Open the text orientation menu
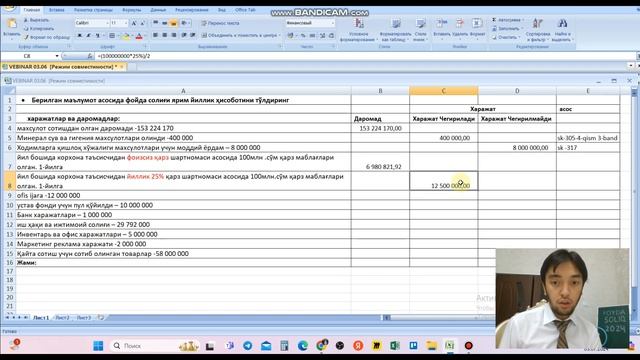The height and width of the screenshot is (360, 640). 185,23
